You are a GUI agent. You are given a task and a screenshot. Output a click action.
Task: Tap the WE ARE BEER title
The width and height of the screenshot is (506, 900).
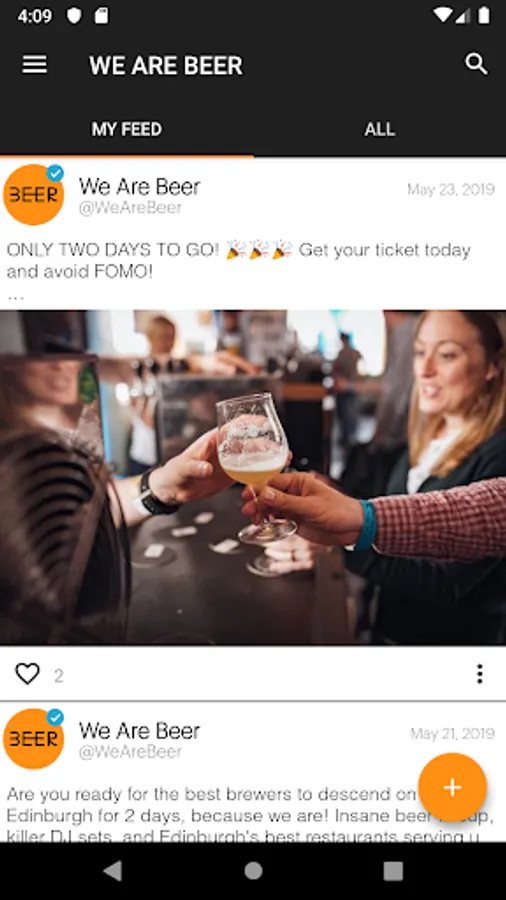point(166,65)
